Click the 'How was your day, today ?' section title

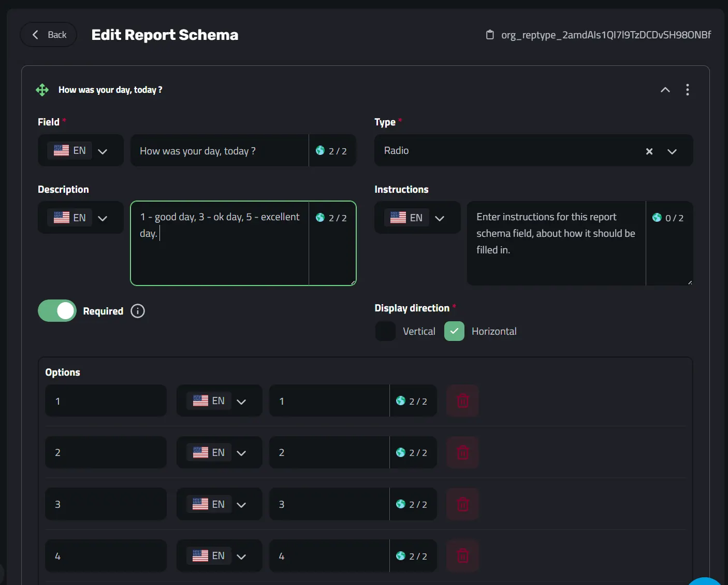click(110, 90)
